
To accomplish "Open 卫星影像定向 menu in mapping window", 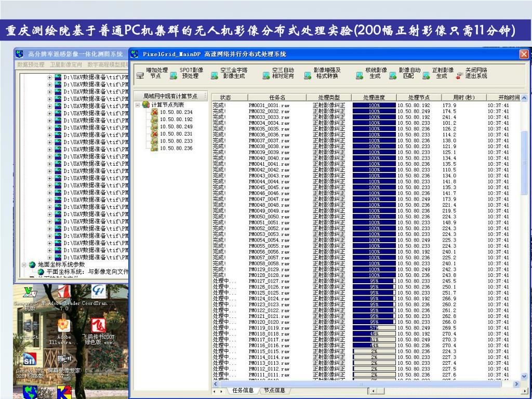I will (66, 64).
